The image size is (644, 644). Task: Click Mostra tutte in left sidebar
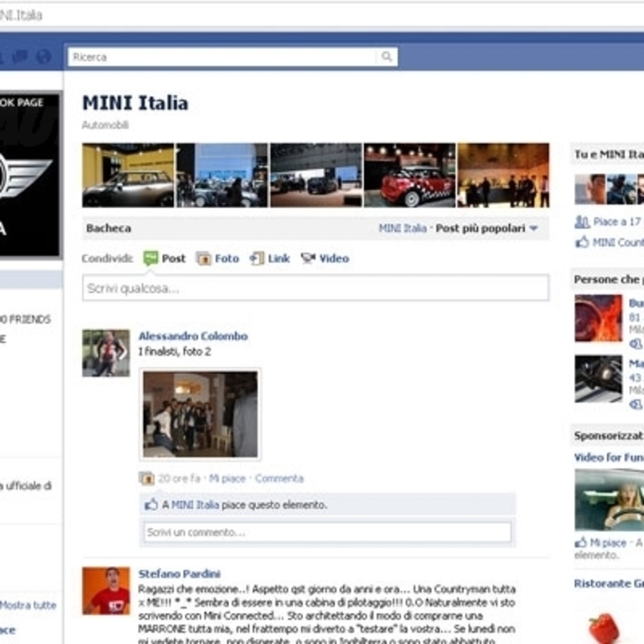click(x=28, y=605)
